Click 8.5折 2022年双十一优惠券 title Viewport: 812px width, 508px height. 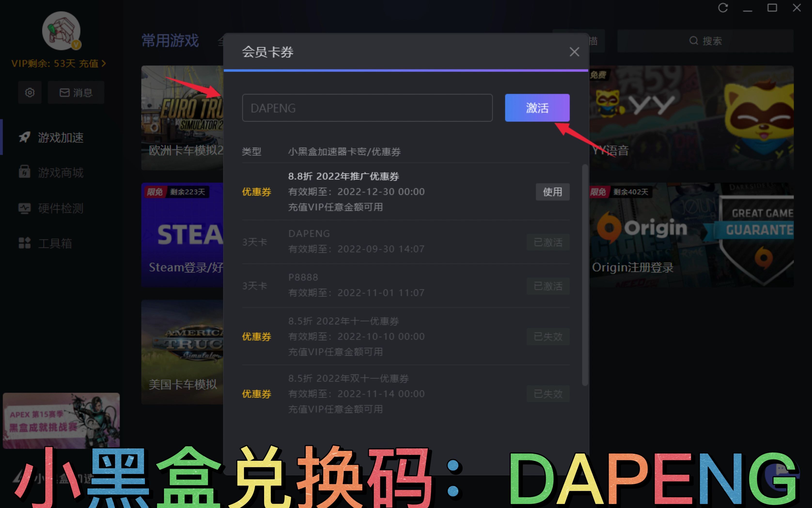coord(349,379)
